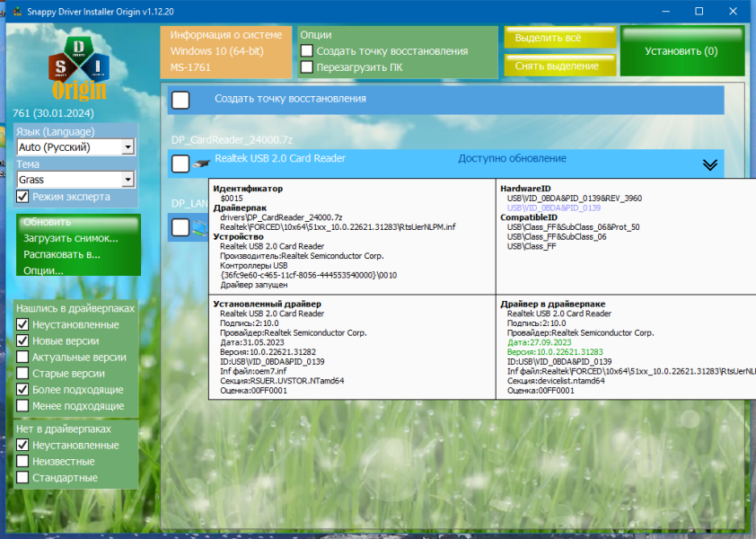
Task: Uncheck Неустановленные under Нет в драйверпаках
Action: (x=22, y=445)
